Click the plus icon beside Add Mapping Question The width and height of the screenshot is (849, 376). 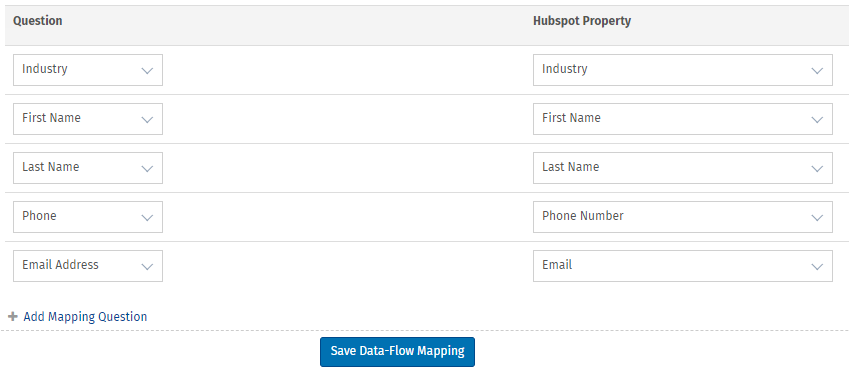pos(13,316)
